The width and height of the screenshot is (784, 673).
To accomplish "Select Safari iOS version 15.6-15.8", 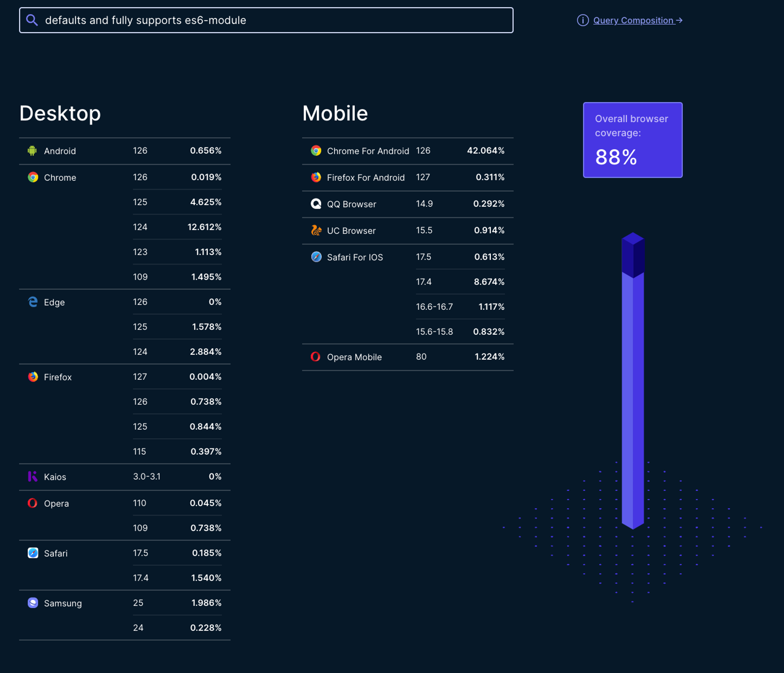I will (x=434, y=332).
